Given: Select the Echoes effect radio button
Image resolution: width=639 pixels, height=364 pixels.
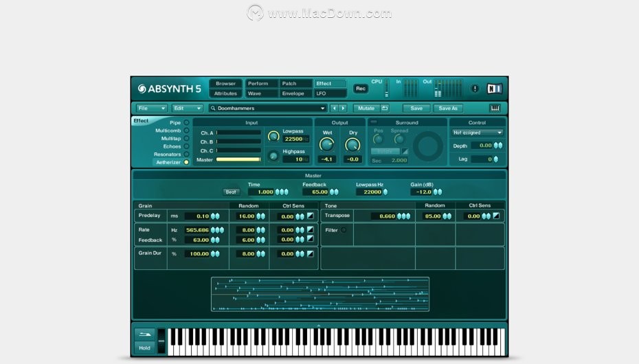Looking at the screenshot, I should point(186,146).
